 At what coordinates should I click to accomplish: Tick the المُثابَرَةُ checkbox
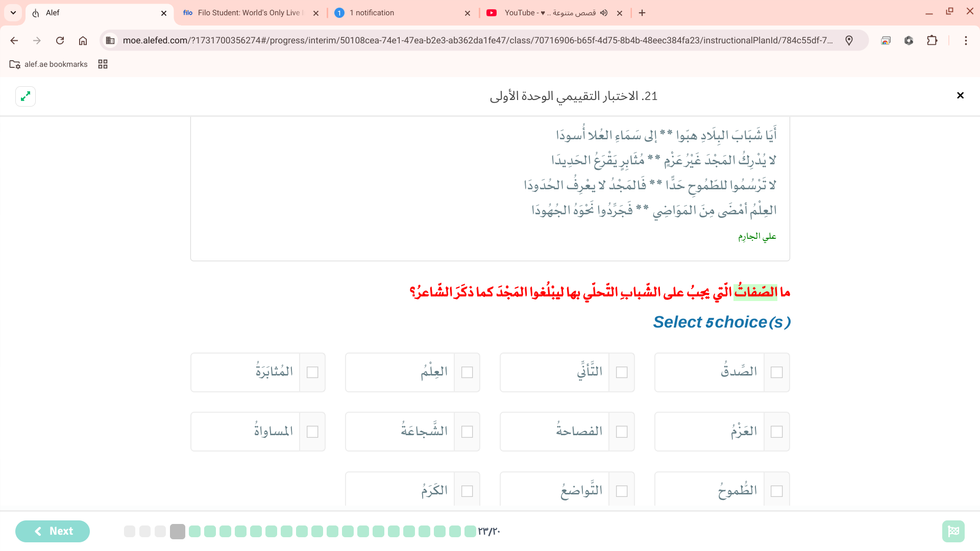(x=312, y=372)
